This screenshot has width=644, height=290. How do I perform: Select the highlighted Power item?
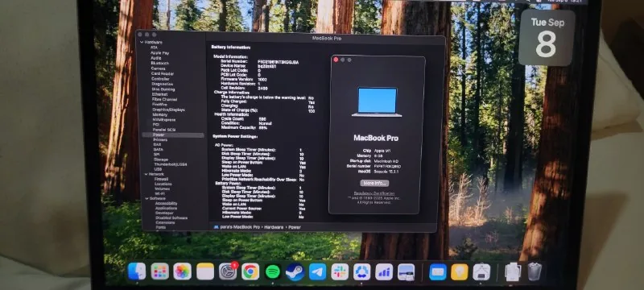click(x=173, y=135)
